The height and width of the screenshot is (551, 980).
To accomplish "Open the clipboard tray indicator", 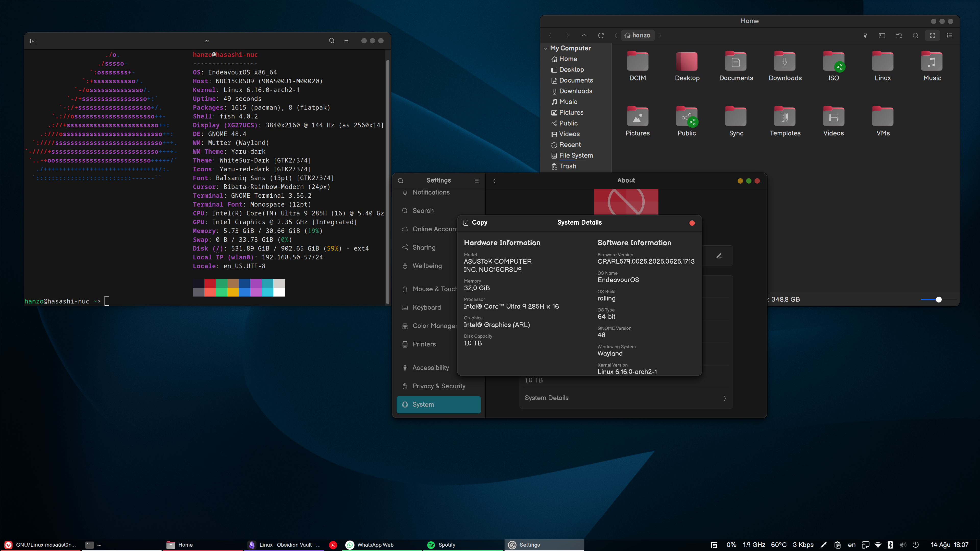I will coord(837,545).
